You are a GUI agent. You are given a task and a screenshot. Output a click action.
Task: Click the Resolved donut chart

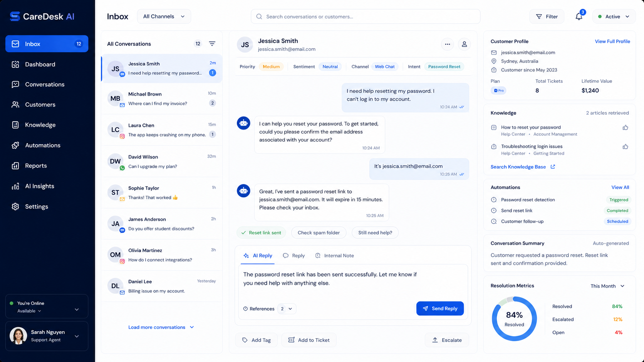point(514,319)
